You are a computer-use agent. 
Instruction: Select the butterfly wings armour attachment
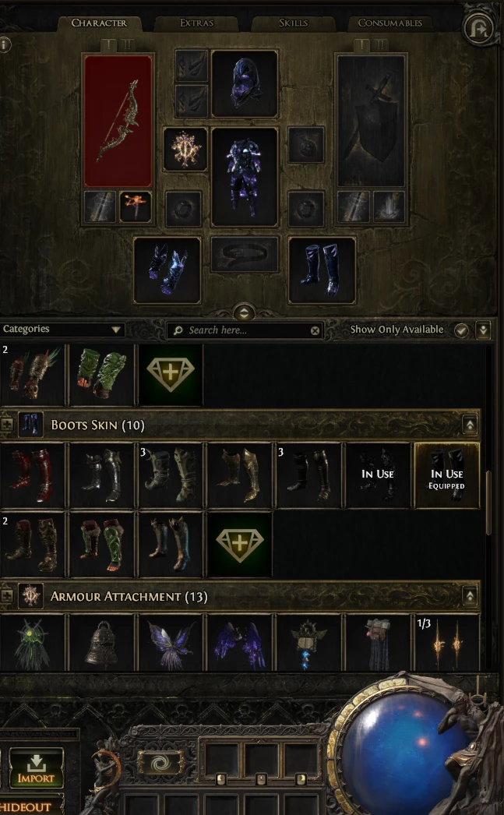[171, 643]
